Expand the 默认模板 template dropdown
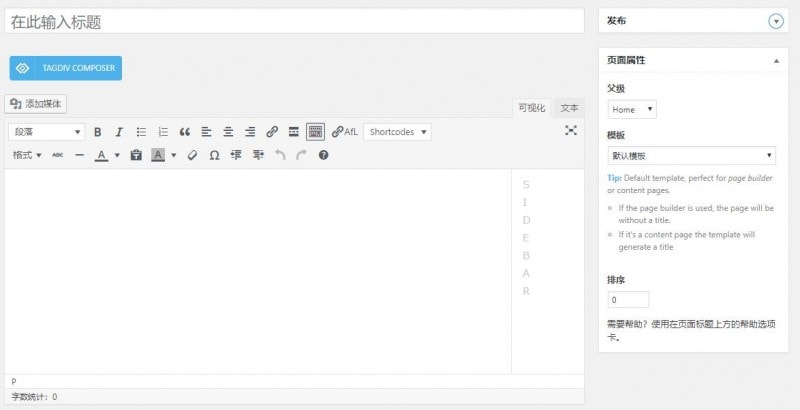Screen dimensions: 800x410 coord(691,155)
